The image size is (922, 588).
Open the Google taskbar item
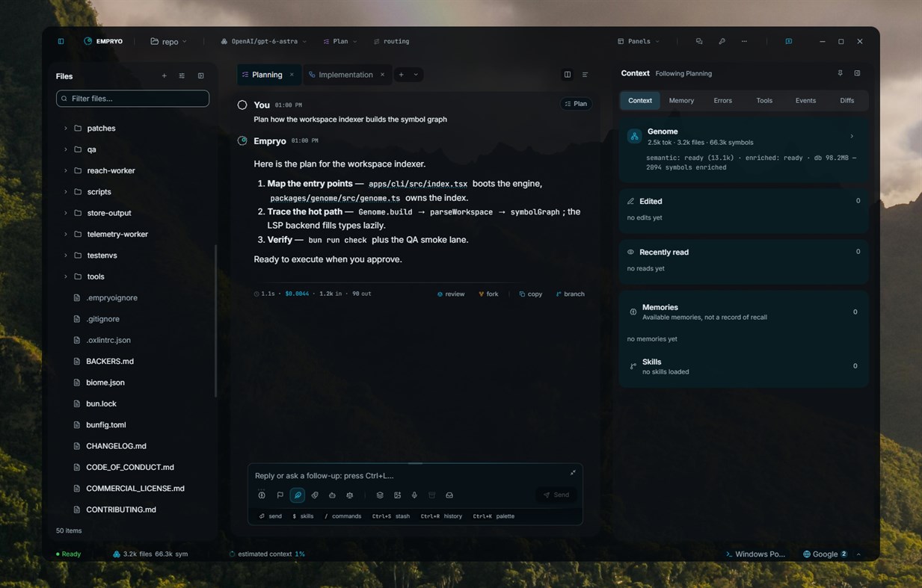point(826,554)
